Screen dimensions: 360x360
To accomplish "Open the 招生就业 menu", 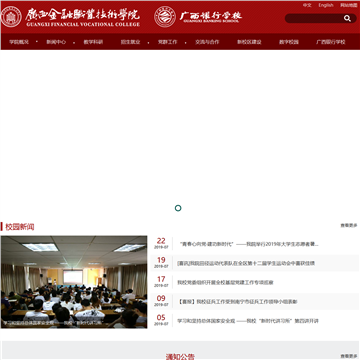I will (x=130, y=42).
